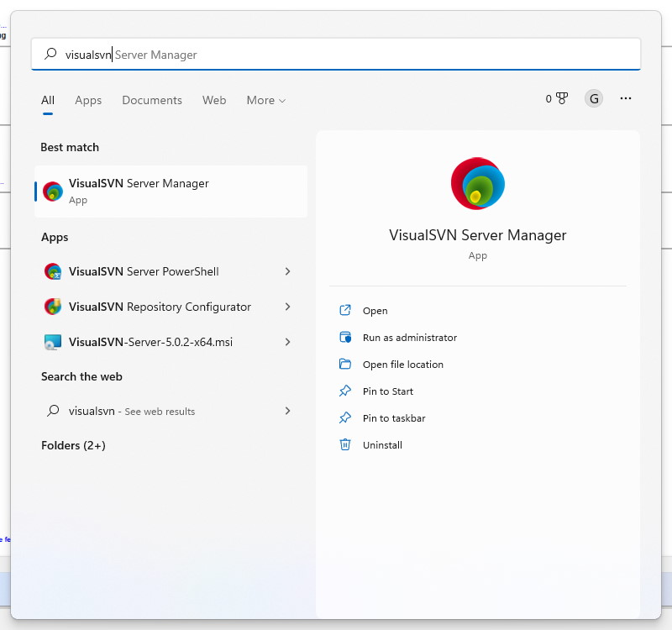Open the More filter dropdown

point(265,101)
